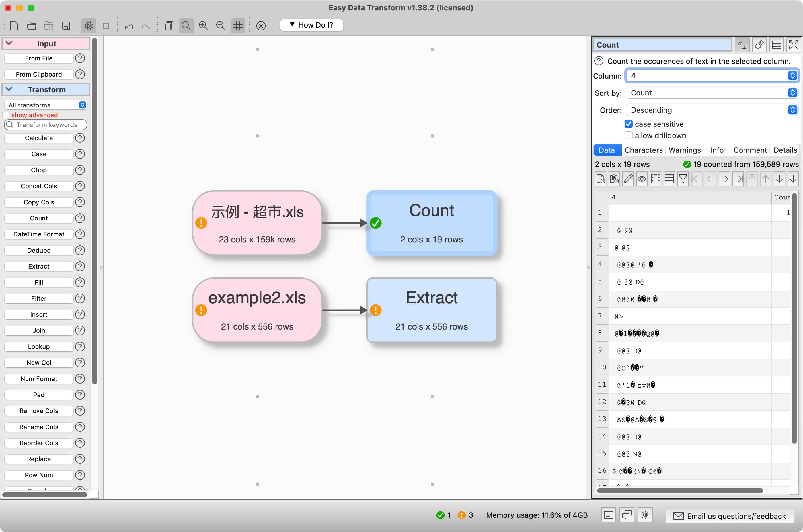Click the column selection icon
Screen dimensions: 803x532
pos(656,179)
